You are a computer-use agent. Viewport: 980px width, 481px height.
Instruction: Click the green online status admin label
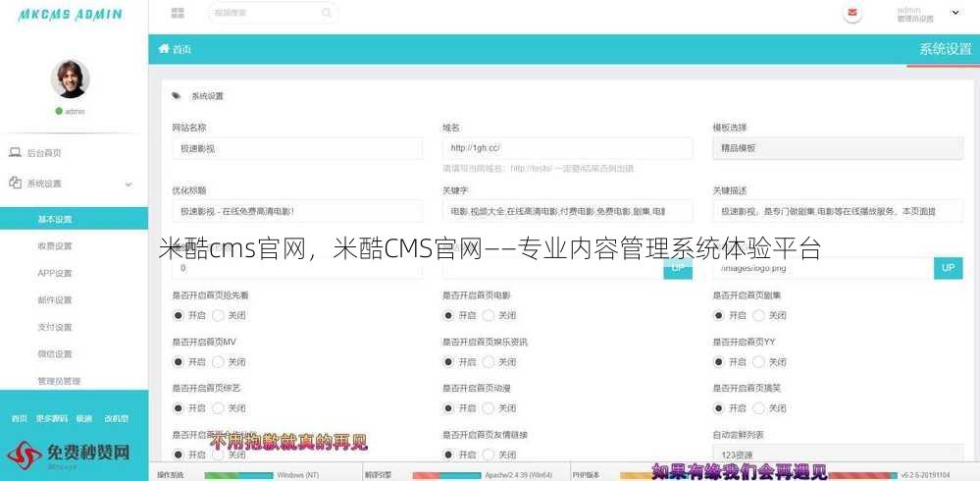point(70,111)
